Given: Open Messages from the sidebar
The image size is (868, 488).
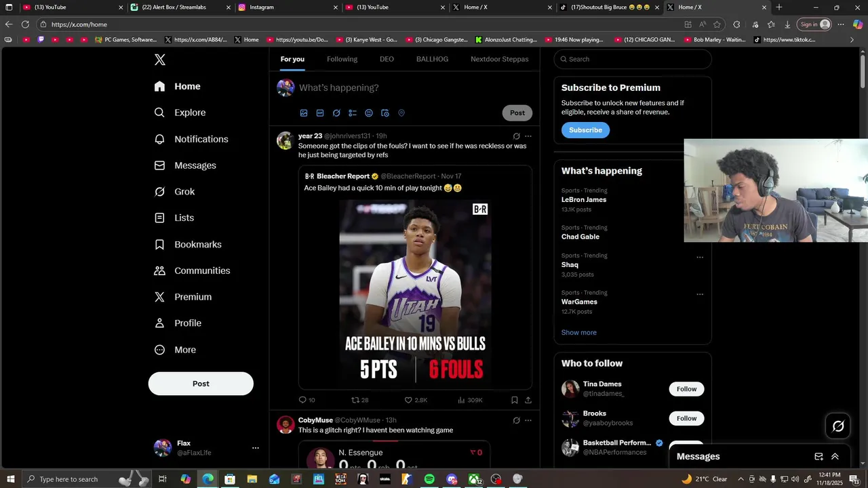Looking at the screenshot, I should point(185,165).
